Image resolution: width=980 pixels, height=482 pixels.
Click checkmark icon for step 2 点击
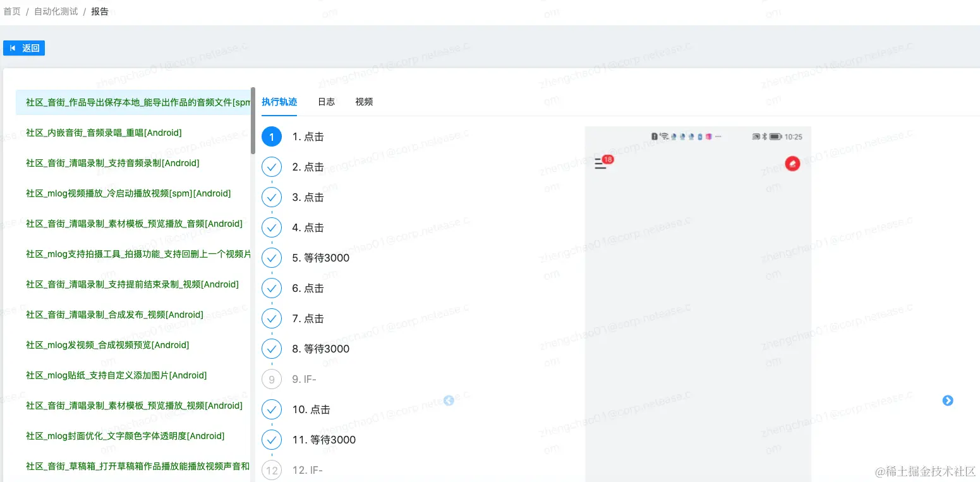tap(272, 167)
